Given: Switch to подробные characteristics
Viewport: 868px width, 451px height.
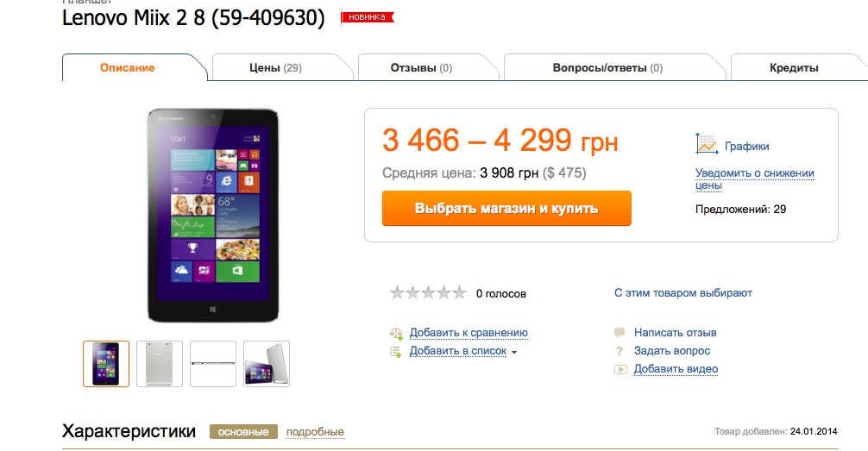Looking at the screenshot, I should [315, 432].
